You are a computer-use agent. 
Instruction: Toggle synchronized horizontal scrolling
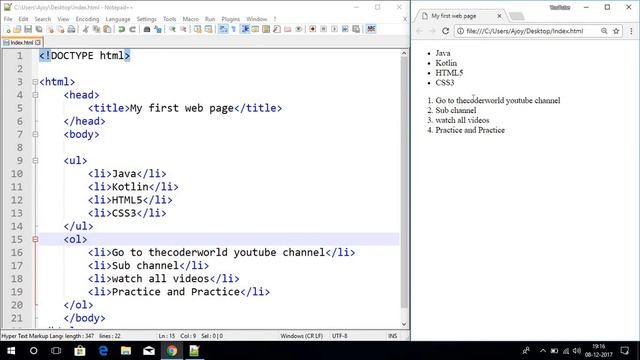(208, 29)
